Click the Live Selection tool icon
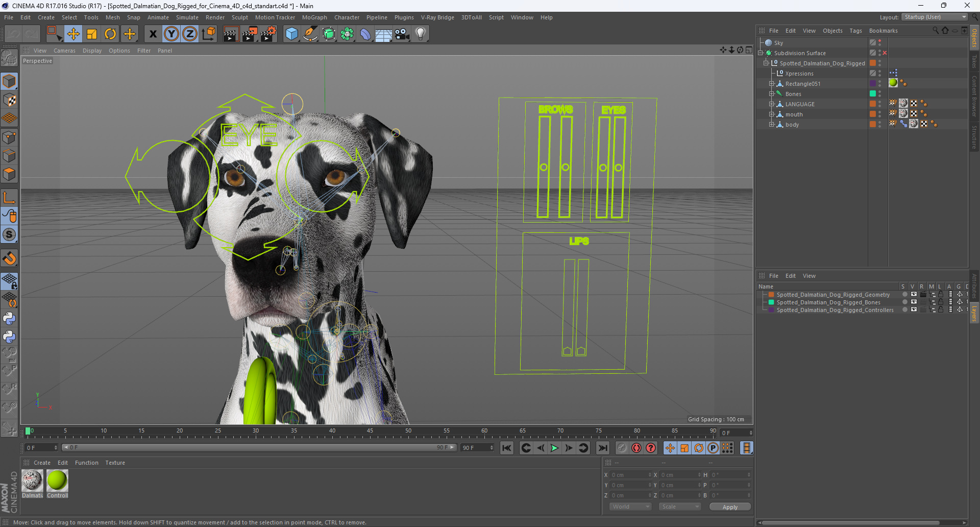980x527 pixels. [x=54, y=34]
